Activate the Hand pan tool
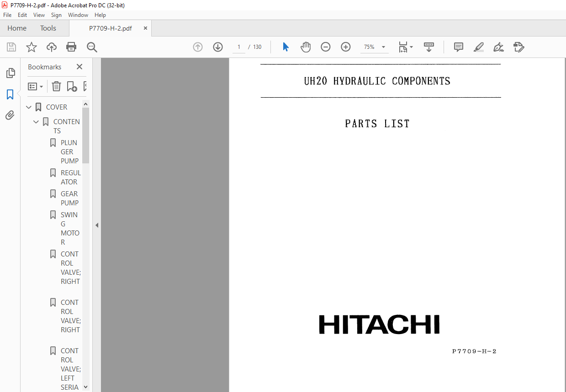 coord(306,47)
